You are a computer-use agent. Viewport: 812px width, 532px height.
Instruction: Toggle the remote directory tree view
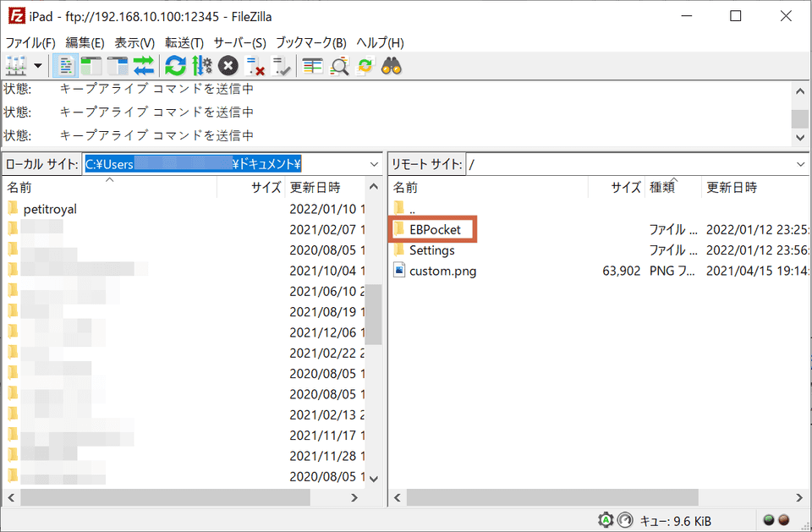click(118, 65)
